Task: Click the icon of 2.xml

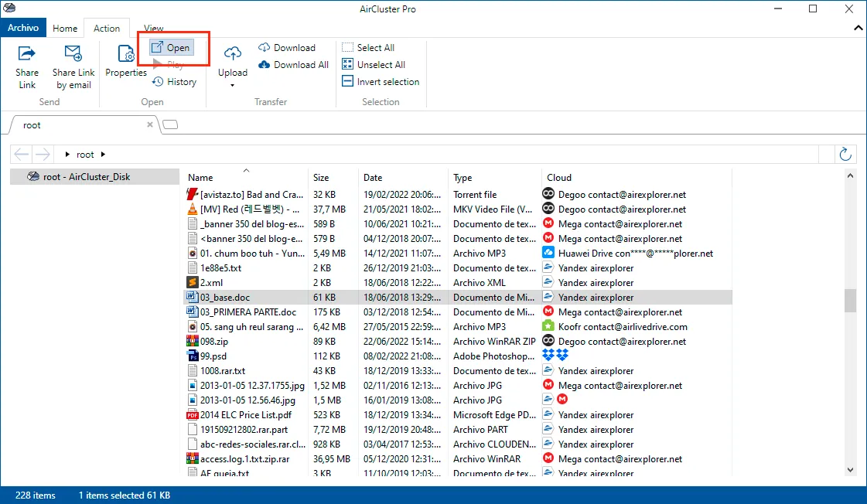Action: (x=193, y=282)
